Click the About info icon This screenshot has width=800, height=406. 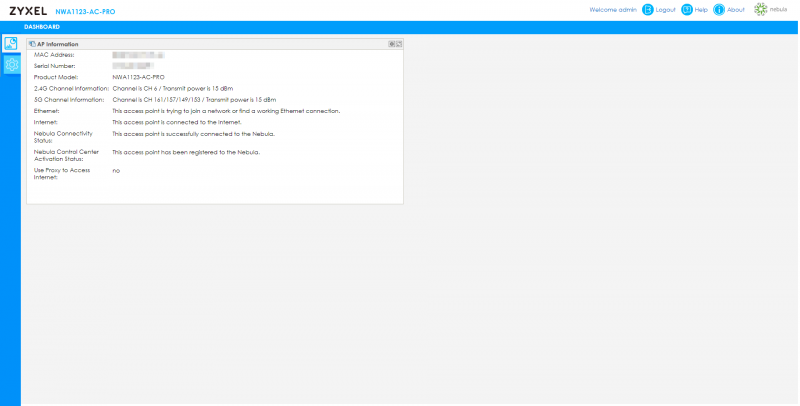click(719, 10)
